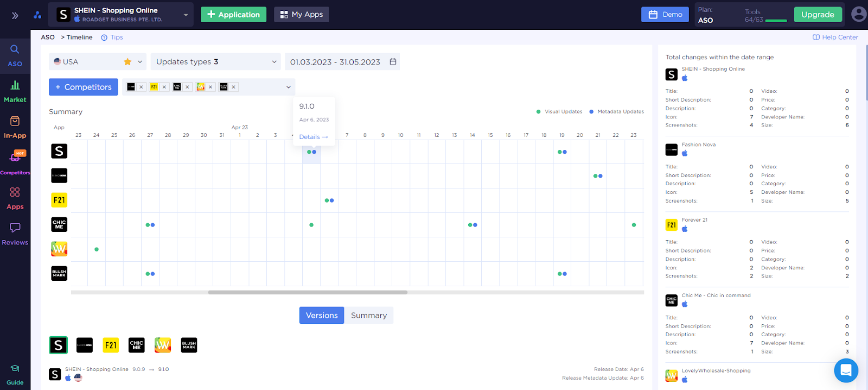The width and height of the screenshot is (868, 390).
Task: Click the Timeline breadcrumb text
Action: (80, 37)
